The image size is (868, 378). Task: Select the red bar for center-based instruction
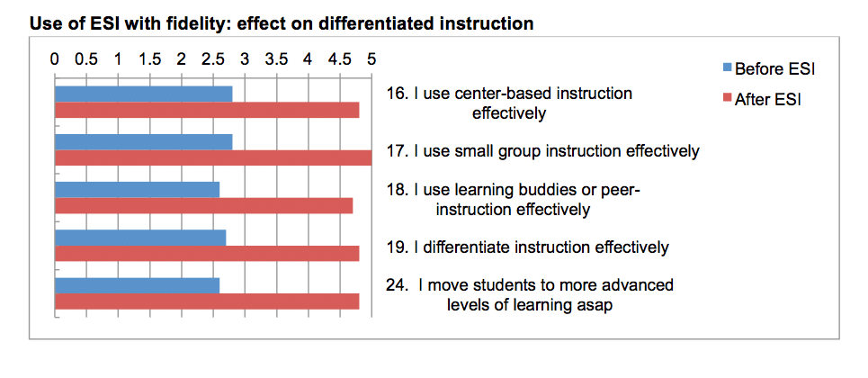(x=207, y=111)
